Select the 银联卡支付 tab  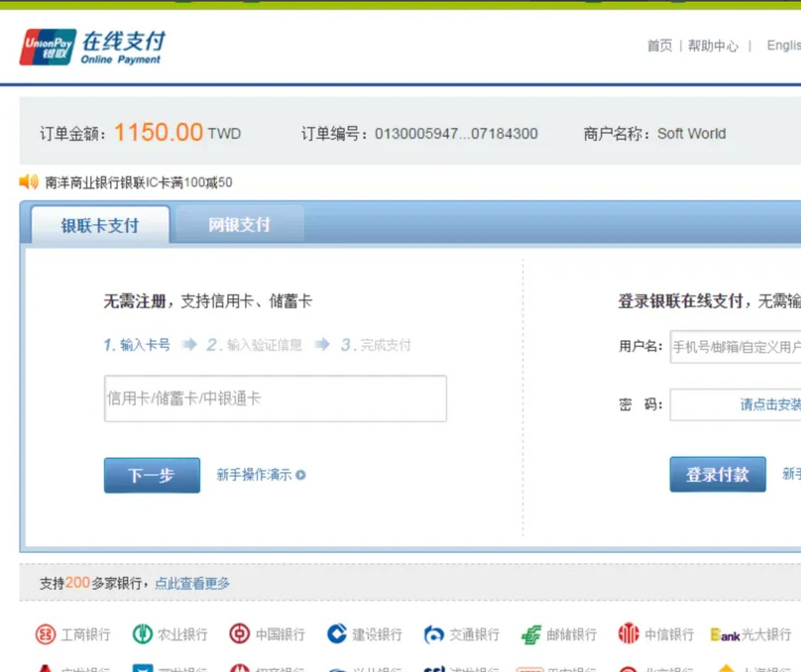tap(100, 225)
